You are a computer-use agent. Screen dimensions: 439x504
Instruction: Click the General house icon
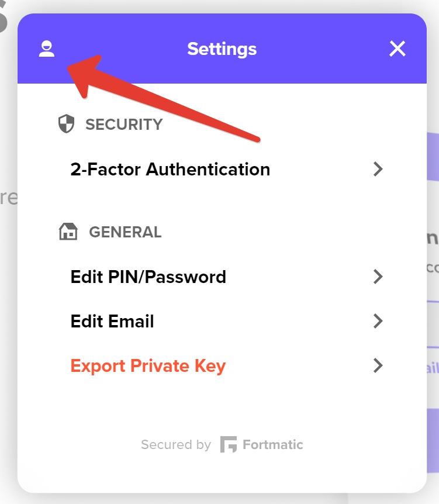coord(68,232)
